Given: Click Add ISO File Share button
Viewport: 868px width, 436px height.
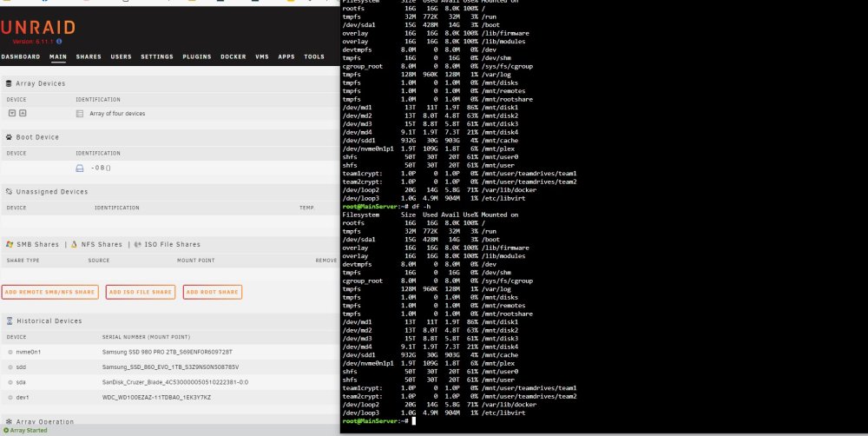Looking at the screenshot, I should coord(141,292).
